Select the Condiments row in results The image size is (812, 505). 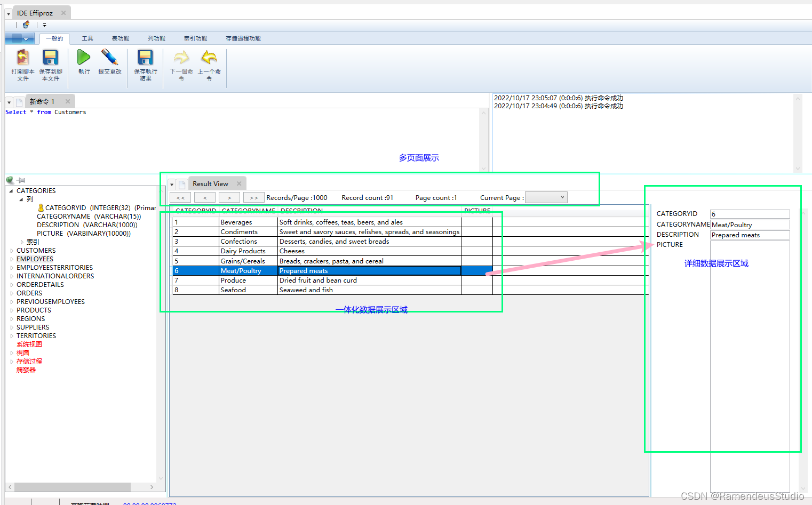pyautogui.click(x=332, y=232)
